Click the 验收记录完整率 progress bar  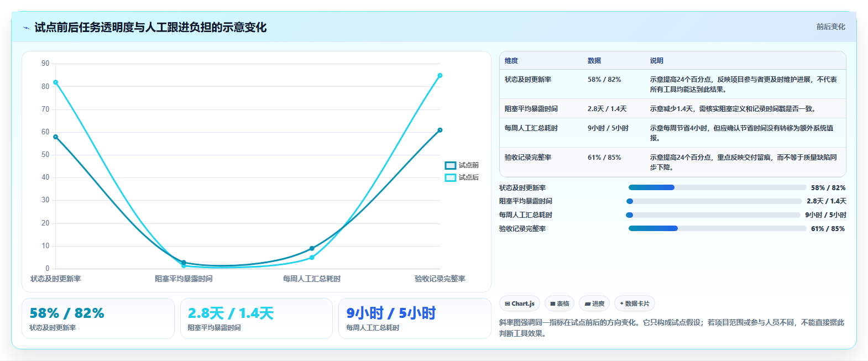pyautogui.click(x=717, y=228)
